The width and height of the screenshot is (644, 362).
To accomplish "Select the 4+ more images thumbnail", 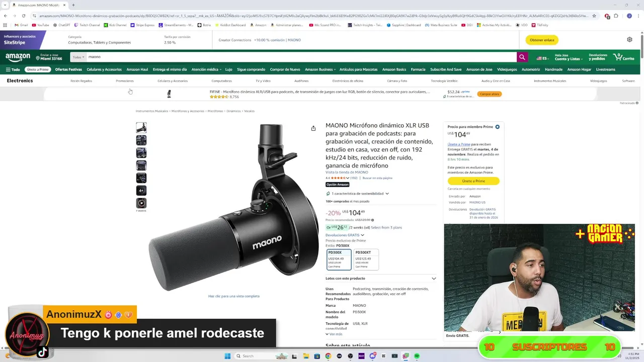I will click(x=141, y=191).
